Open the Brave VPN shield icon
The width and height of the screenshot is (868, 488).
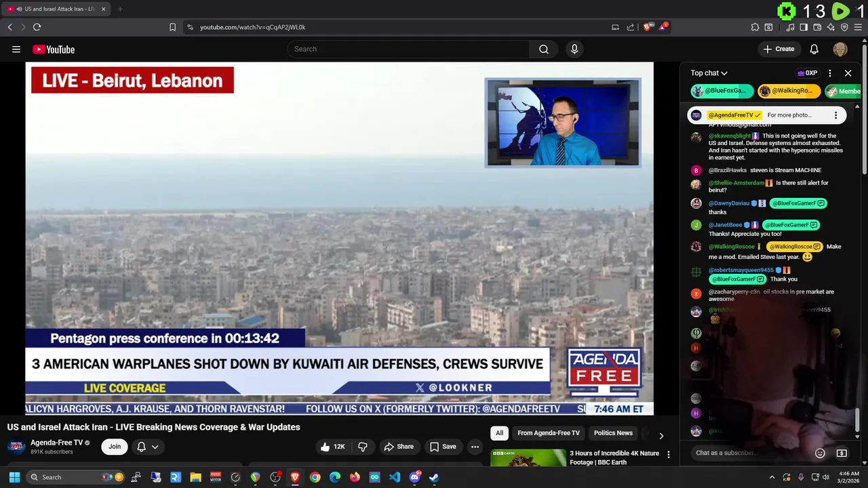[x=844, y=27]
